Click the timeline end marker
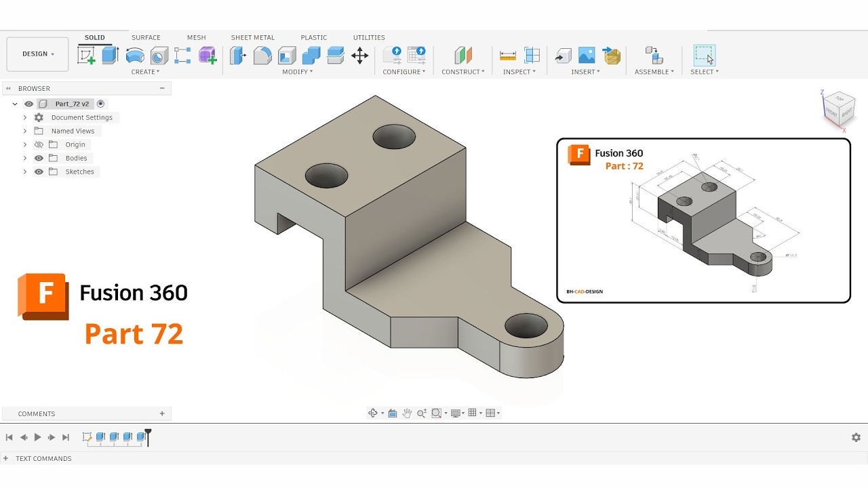Image resolution: width=868 pixels, height=488 pixels. pos(148,436)
